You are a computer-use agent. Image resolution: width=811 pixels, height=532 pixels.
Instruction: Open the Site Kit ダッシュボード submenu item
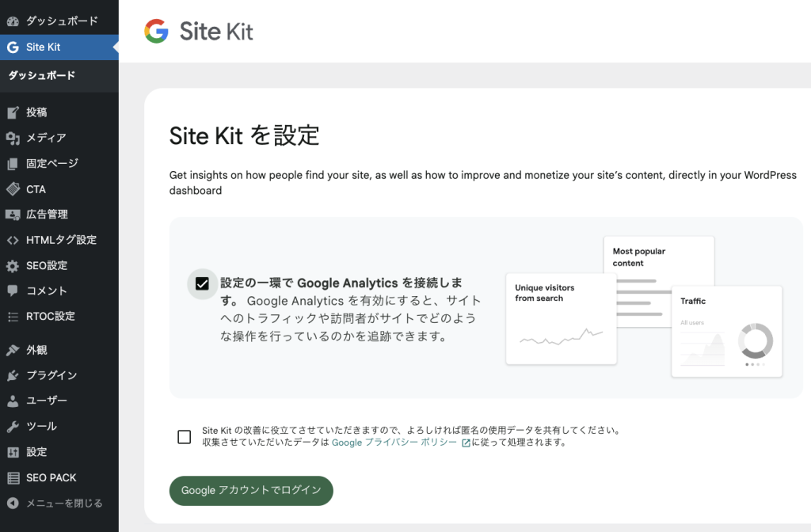(x=42, y=75)
